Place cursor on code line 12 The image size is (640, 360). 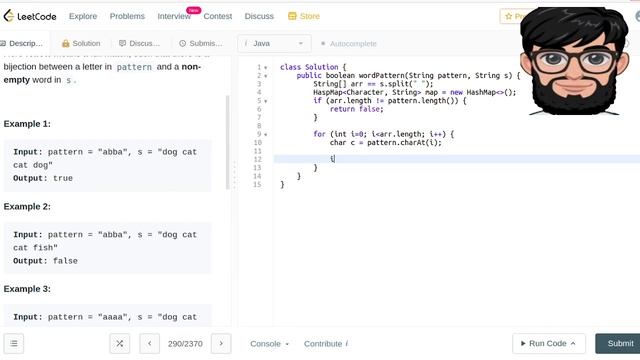tap(456, 159)
